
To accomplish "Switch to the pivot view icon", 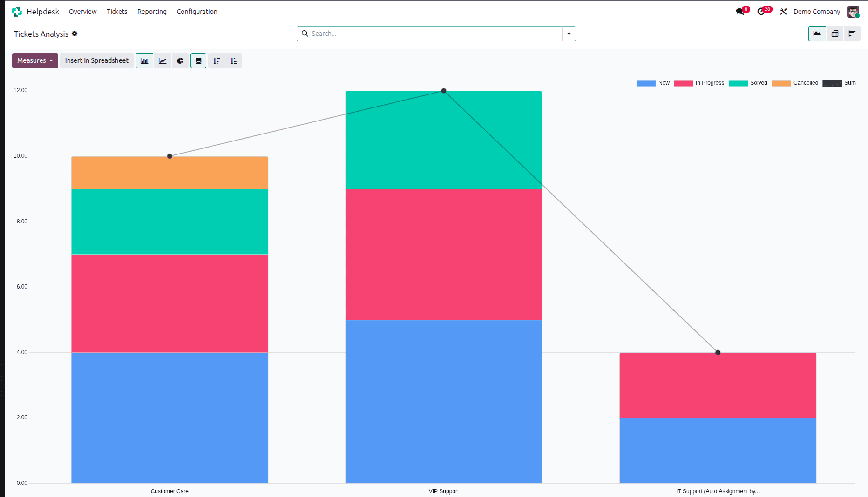I will [835, 34].
